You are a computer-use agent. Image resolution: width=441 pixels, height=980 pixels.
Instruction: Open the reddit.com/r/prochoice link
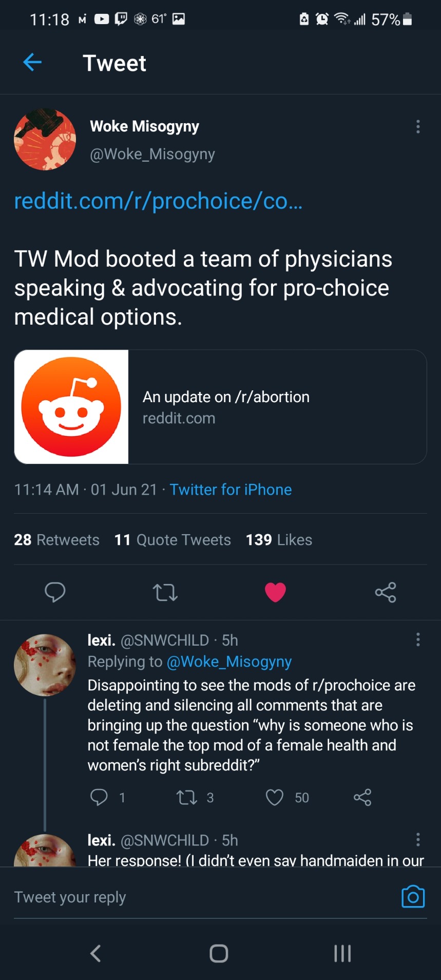(158, 201)
